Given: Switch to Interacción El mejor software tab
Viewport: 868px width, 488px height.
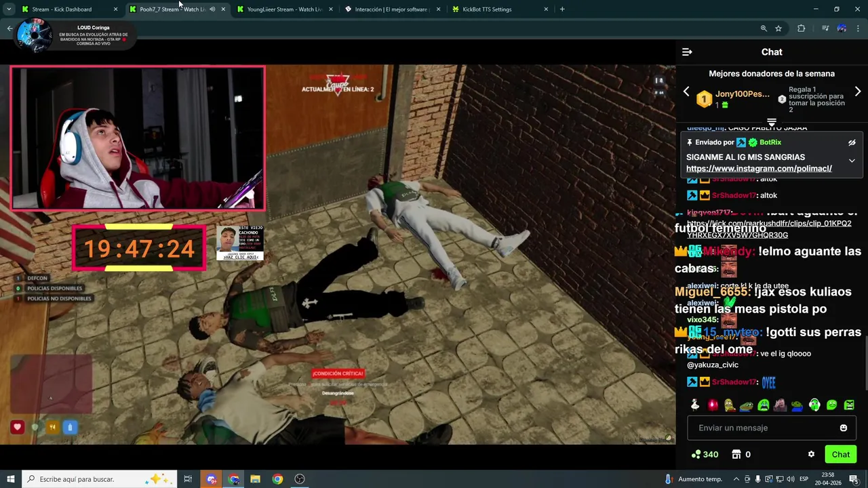Looking at the screenshot, I should (391, 9).
